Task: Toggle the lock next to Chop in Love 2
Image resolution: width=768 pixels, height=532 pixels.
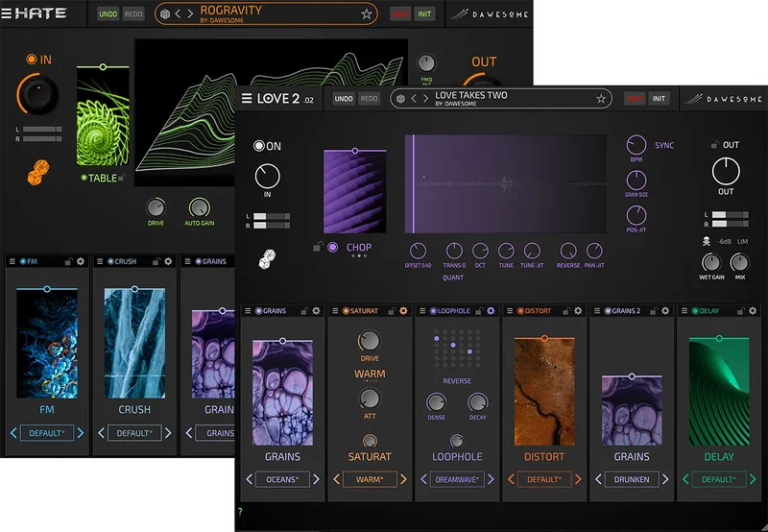Action: coord(318,247)
